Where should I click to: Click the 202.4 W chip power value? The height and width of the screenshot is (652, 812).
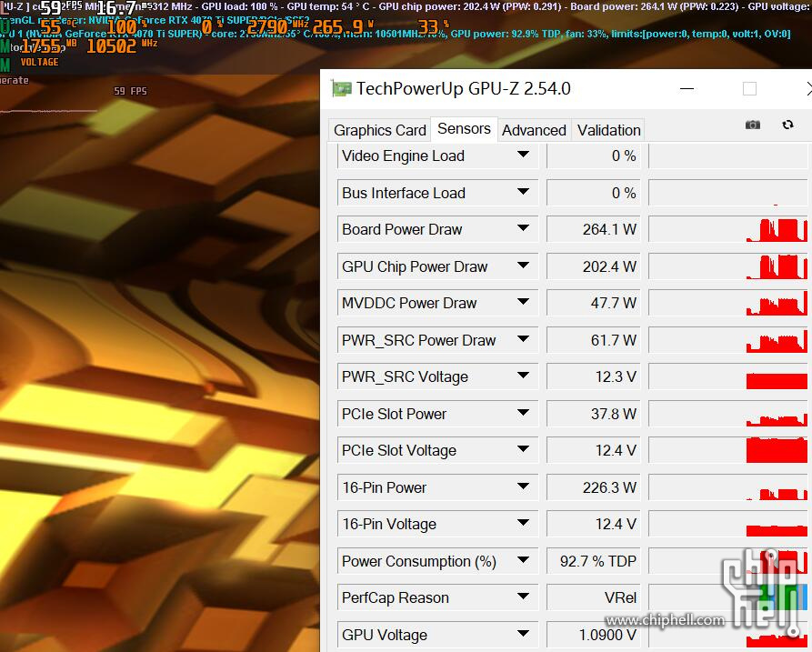[594, 266]
